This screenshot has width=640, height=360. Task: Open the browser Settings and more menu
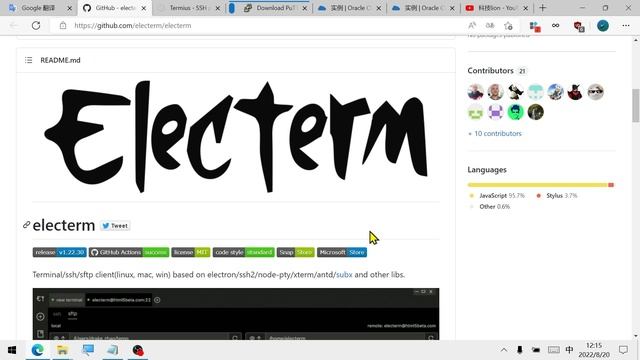point(626,25)
